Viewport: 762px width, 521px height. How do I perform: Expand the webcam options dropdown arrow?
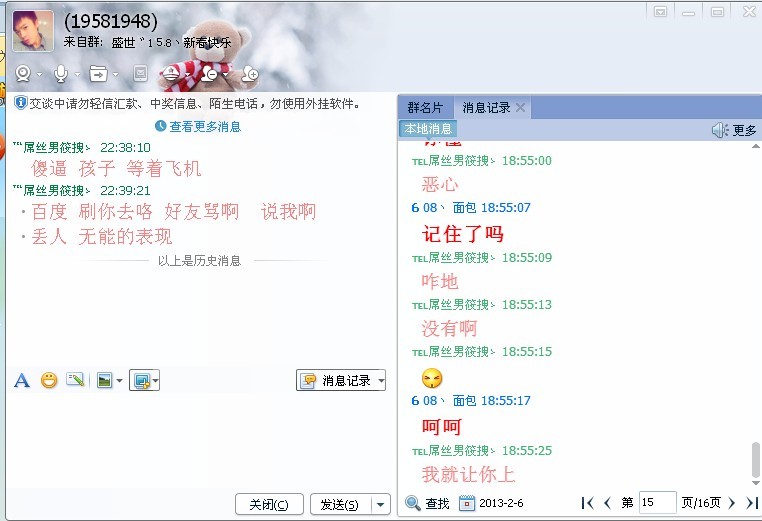click(x=40, y=74)
